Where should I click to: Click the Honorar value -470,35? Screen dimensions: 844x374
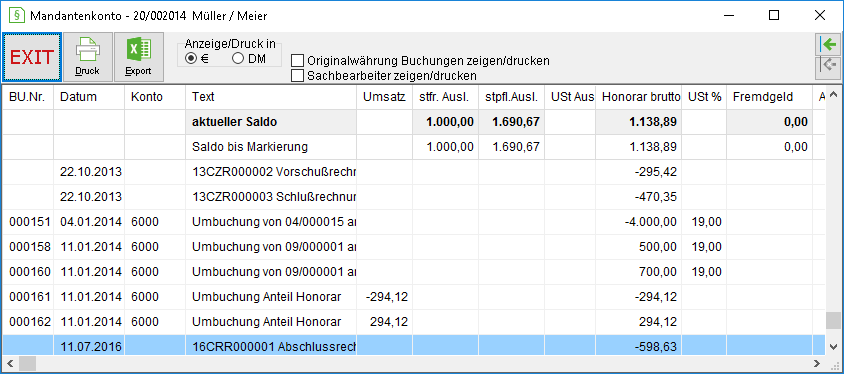pos(656,197)
